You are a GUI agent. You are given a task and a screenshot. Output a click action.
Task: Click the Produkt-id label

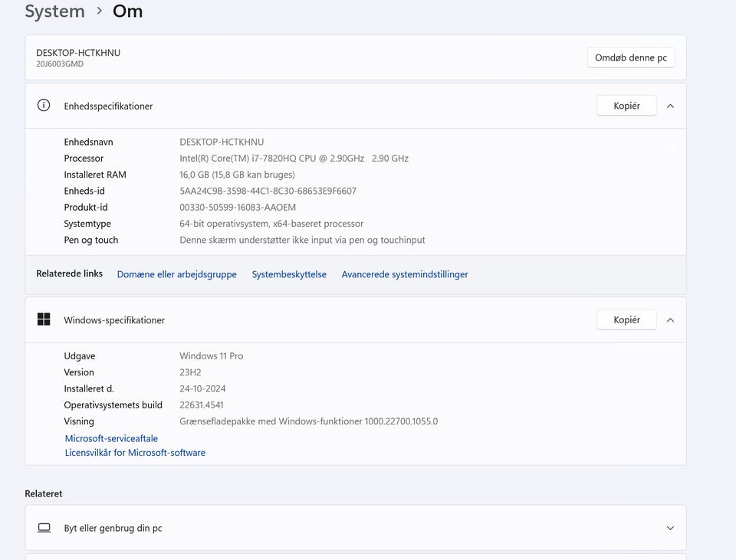coord(86,208)
